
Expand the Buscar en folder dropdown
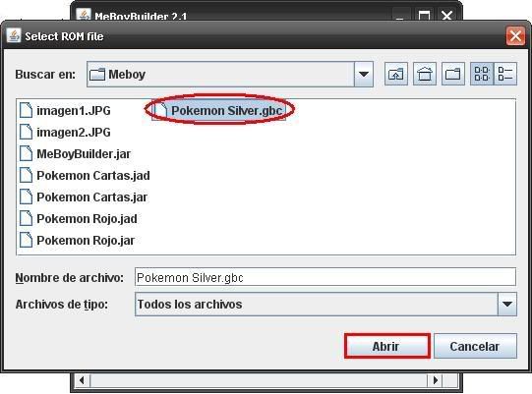[364, 75]
